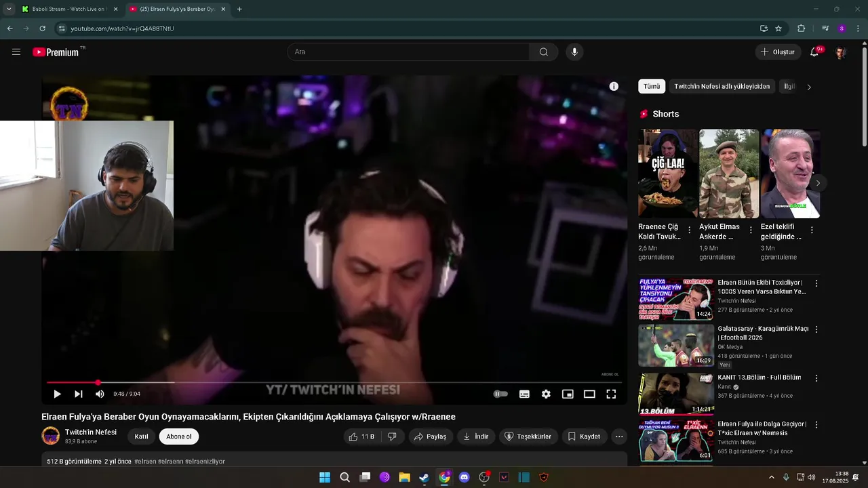Show more filter chips with right arrow
Screen dimensions: 868x488
(809, 87)
